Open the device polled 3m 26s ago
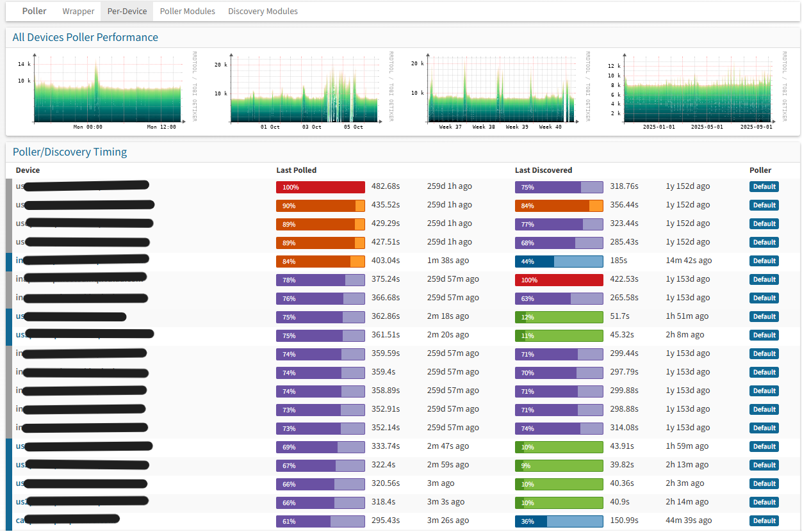 20,520
